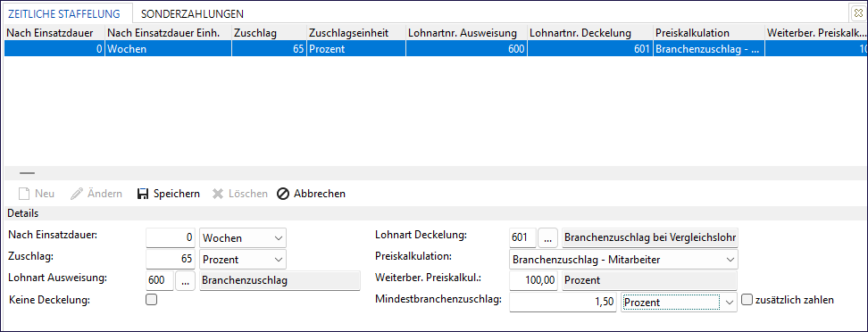Click the table cell showing 601
868x332 pixels.
(590, 49)
